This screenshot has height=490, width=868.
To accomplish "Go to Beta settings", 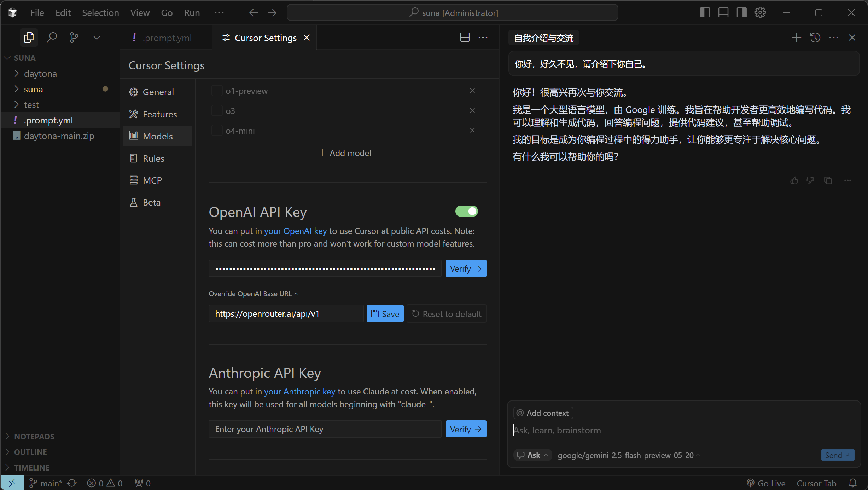I will pyautogui.click(x=158, y=202).
